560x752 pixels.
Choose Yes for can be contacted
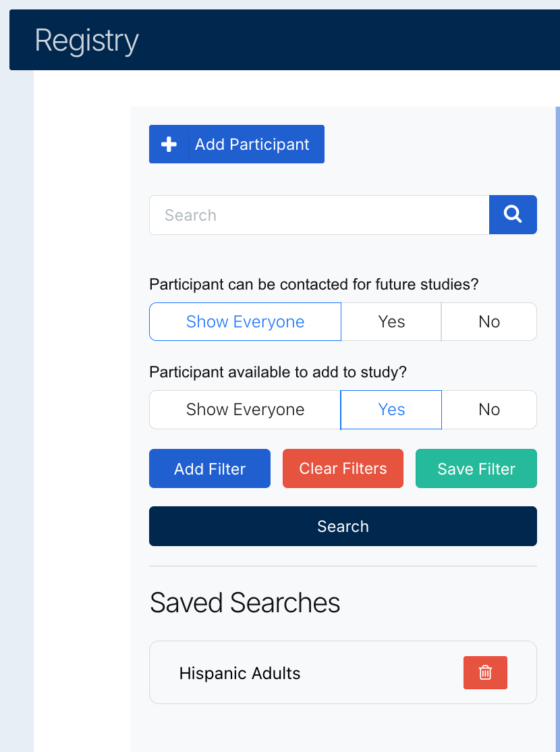(x=391, y=322)
